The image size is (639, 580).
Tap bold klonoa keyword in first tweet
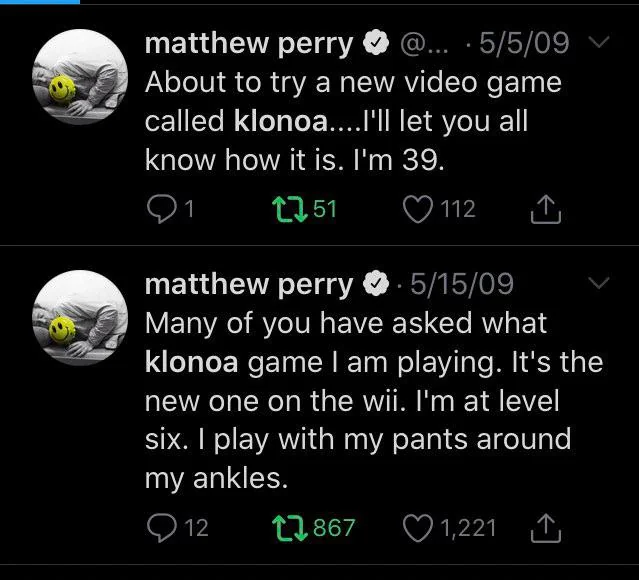click(x=281, y=121)
